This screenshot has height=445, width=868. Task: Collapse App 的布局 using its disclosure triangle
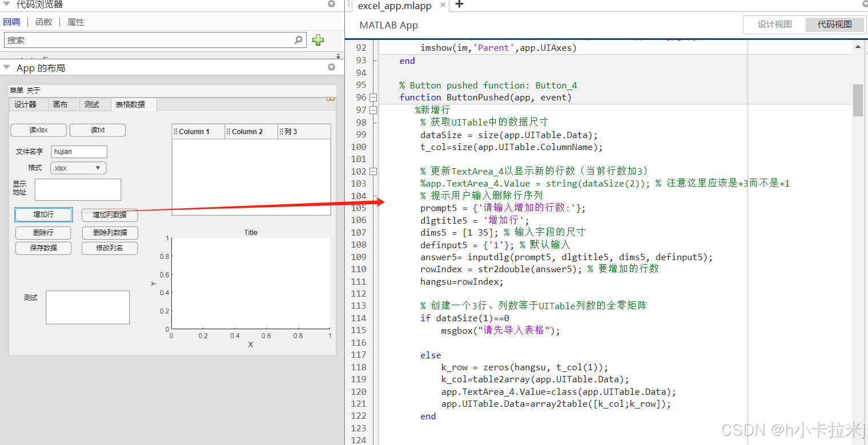[x=6, y=67]
